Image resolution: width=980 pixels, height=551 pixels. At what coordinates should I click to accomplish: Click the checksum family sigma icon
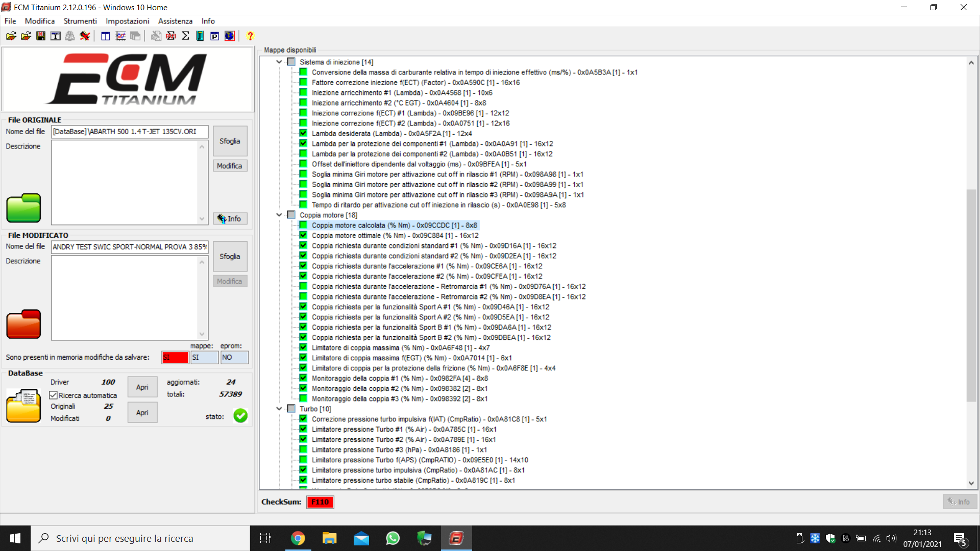[x=171, y=36]
